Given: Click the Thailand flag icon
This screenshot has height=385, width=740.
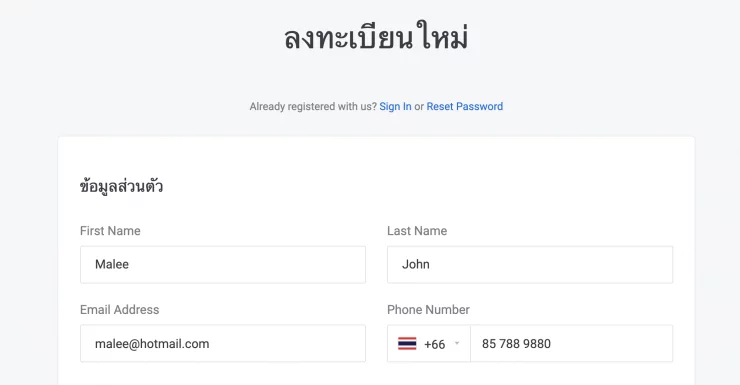Looking at the screenshot, I should pos(407,343).
